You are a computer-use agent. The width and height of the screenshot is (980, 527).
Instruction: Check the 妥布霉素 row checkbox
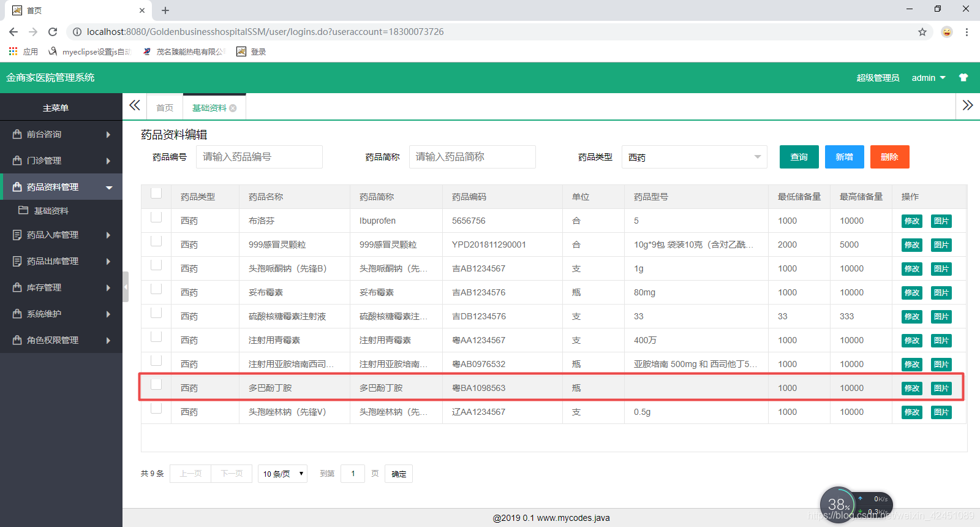[156, 289]
